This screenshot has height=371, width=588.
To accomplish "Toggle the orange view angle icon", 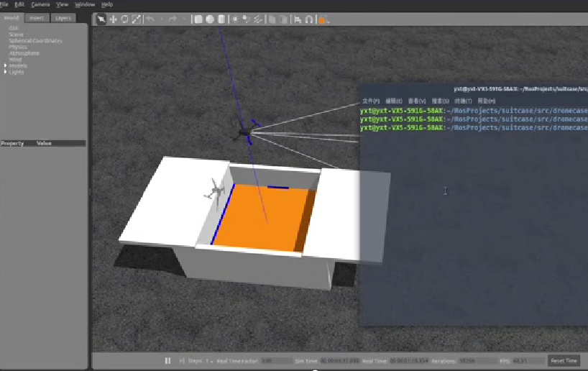I will click(x=323, y=19).
